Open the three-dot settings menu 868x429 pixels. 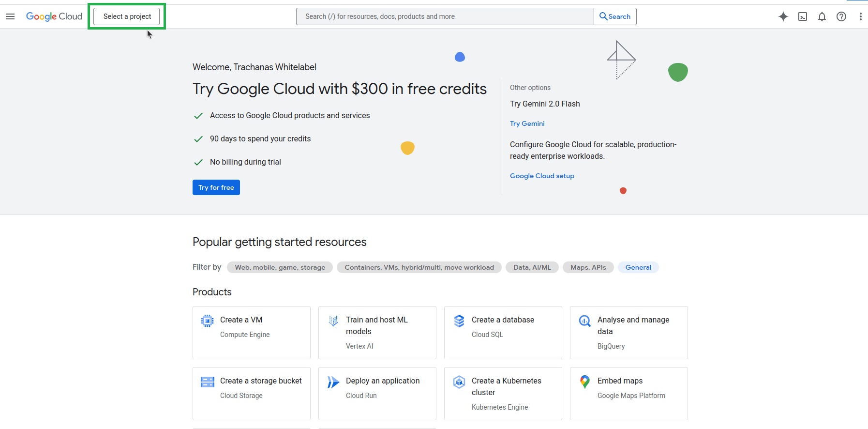860,16
